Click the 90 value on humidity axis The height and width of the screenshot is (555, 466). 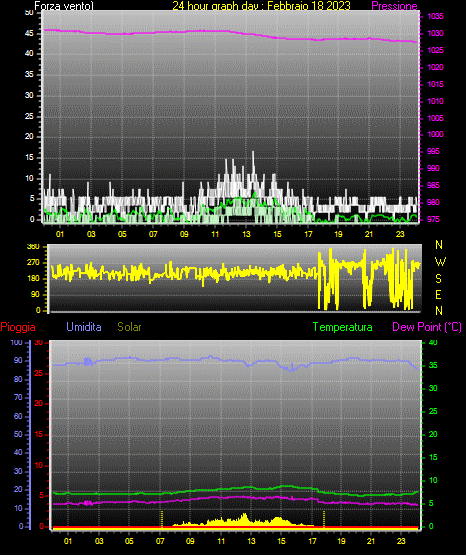click(x=18, y=360)
